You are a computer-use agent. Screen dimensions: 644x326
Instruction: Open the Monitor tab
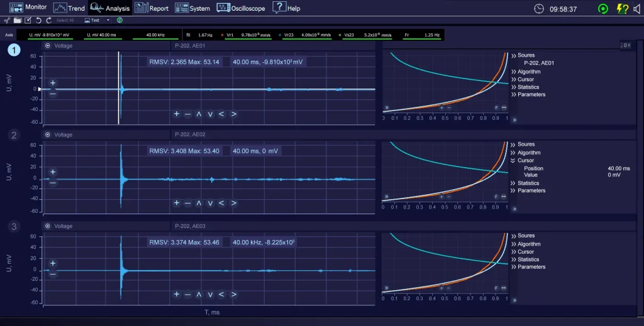point(28,8)
